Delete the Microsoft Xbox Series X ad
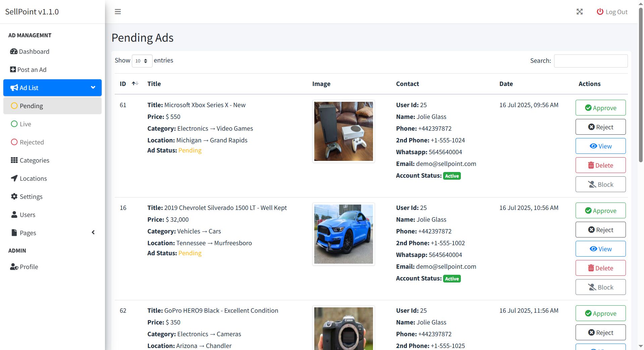 coord(600,165)
